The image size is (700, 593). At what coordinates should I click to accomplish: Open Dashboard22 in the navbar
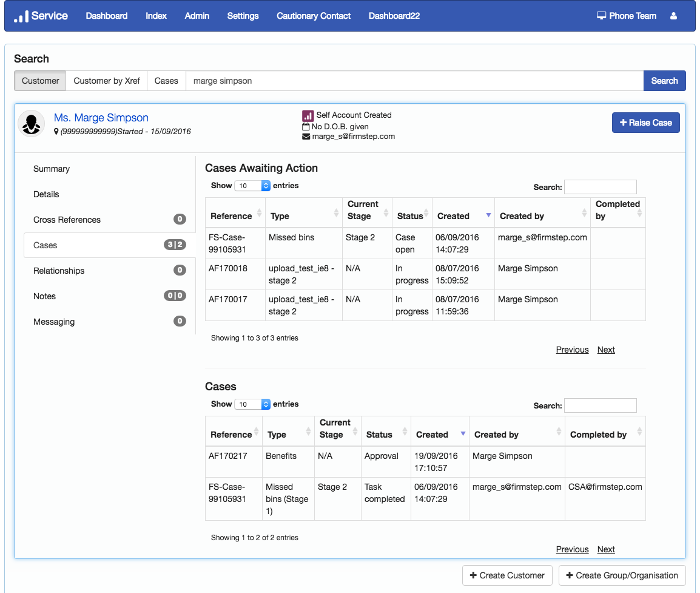pyautogui.click(x=394, y=16)
